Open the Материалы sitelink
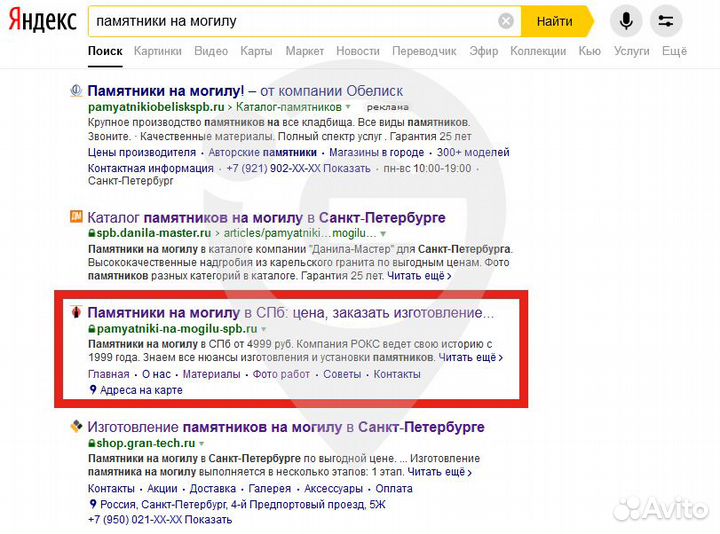The image size is (720, 534). [212, 374]
